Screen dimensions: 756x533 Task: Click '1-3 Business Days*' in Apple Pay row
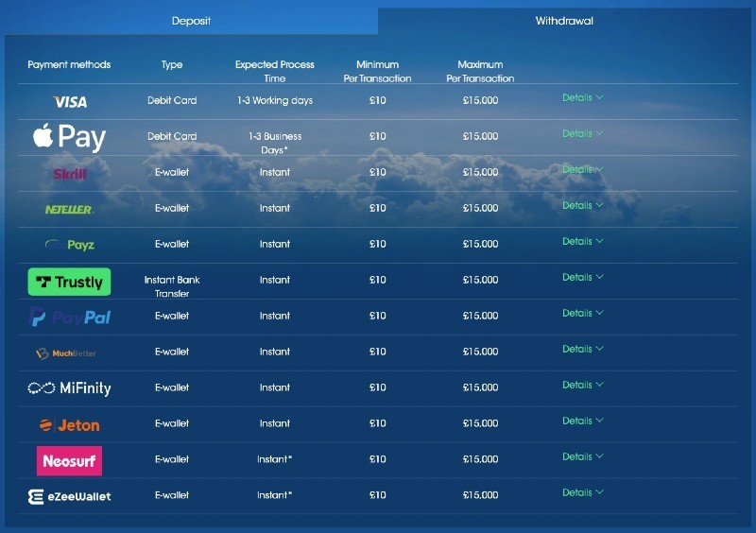click(275, 144)
